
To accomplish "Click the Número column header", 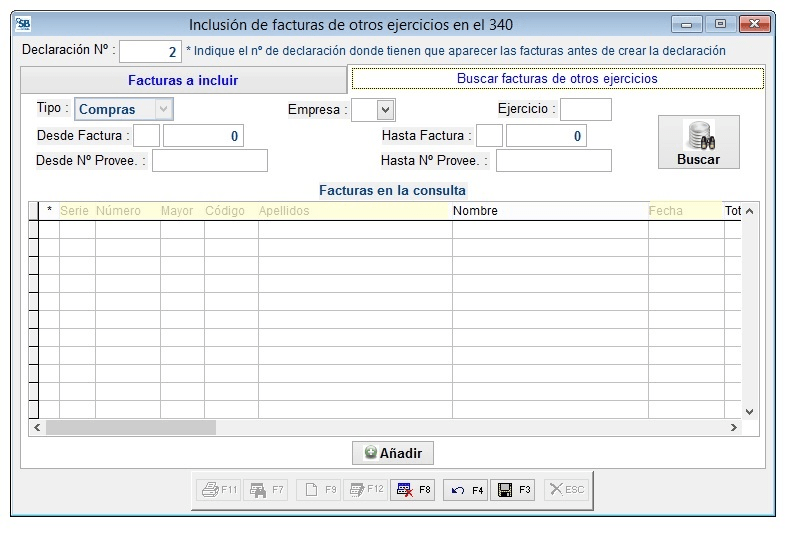I will pos(128,211).
